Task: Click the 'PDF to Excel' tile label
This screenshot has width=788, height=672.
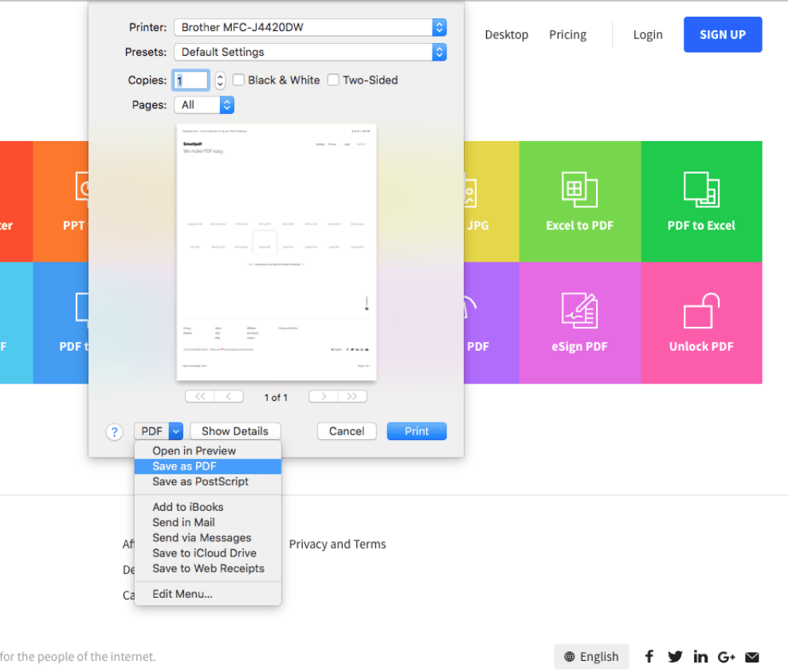Action: [702, 226]
